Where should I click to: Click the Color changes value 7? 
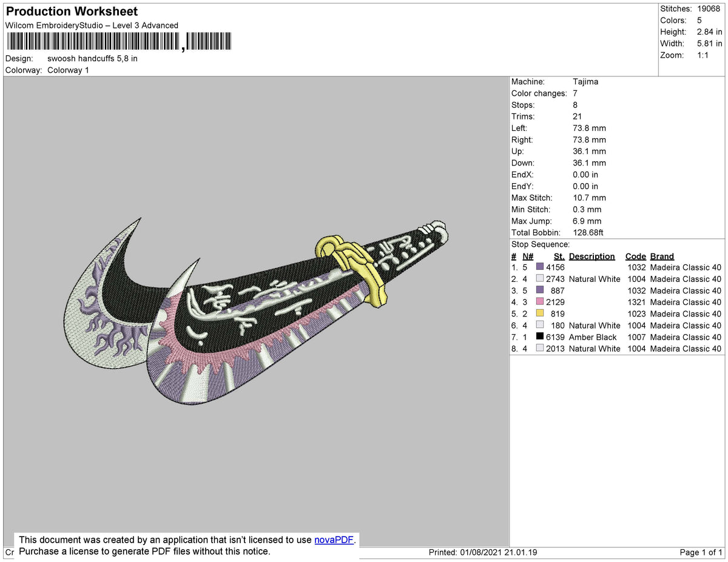(575, 93)
